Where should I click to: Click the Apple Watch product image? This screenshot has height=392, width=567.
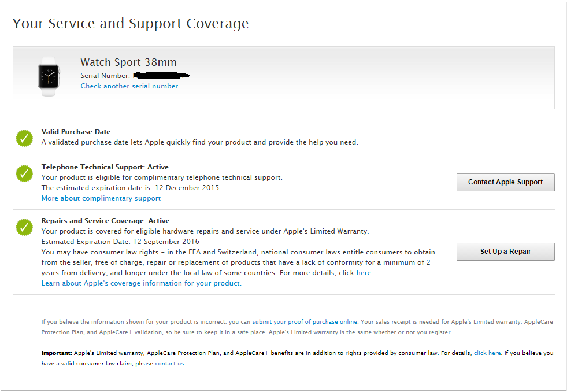coord(49,76)
